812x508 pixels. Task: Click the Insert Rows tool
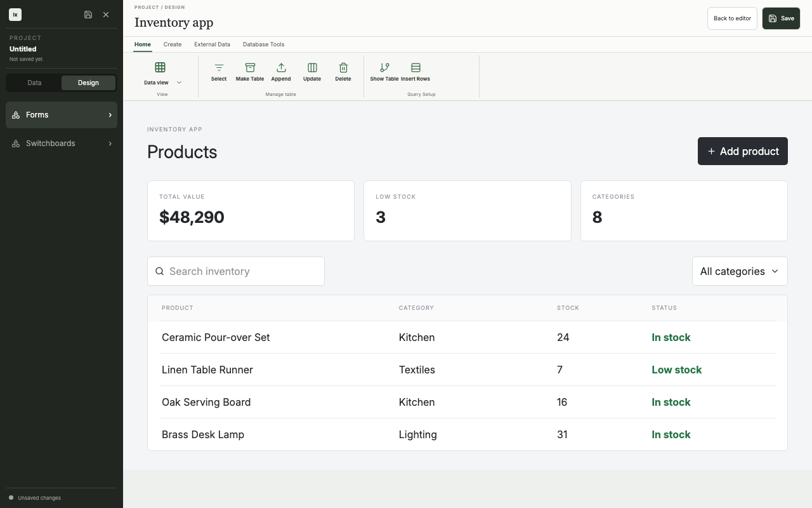tap(416, 72)
